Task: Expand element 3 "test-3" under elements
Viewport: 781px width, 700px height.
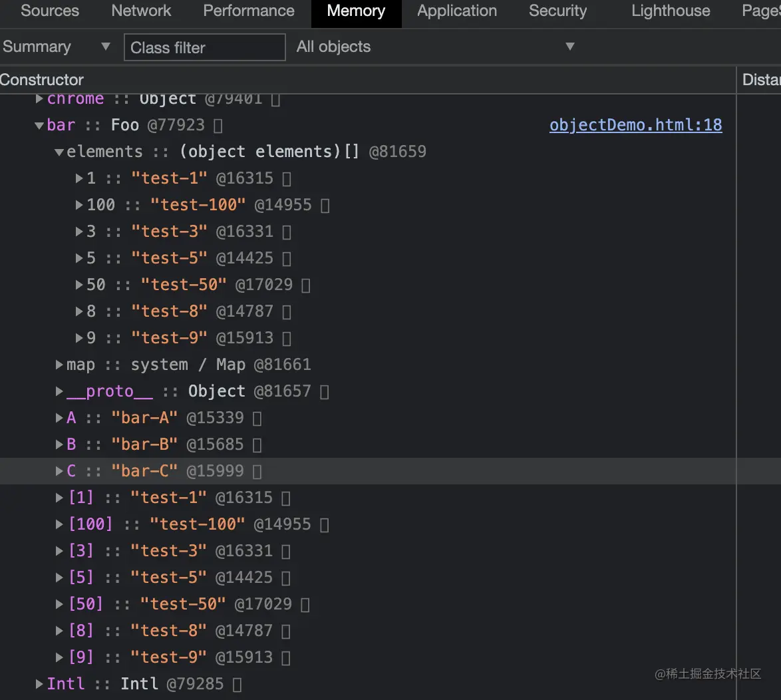Action: tap(78, 232)
